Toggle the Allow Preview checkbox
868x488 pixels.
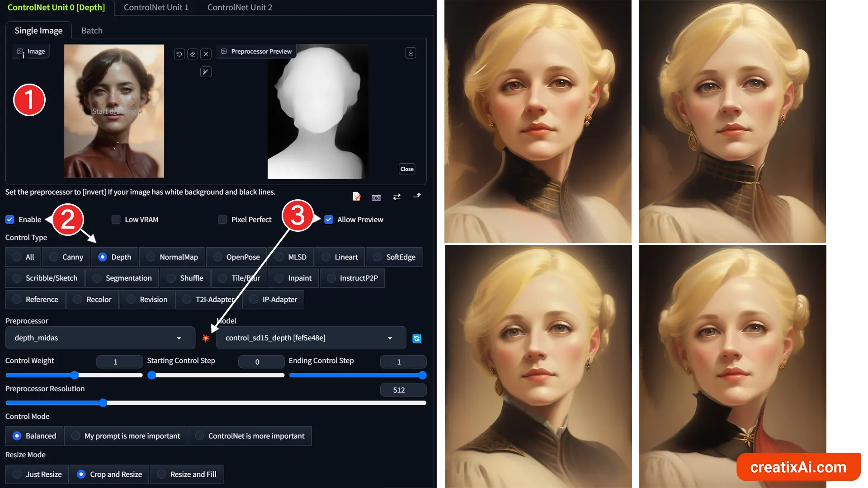click(329, 220)
